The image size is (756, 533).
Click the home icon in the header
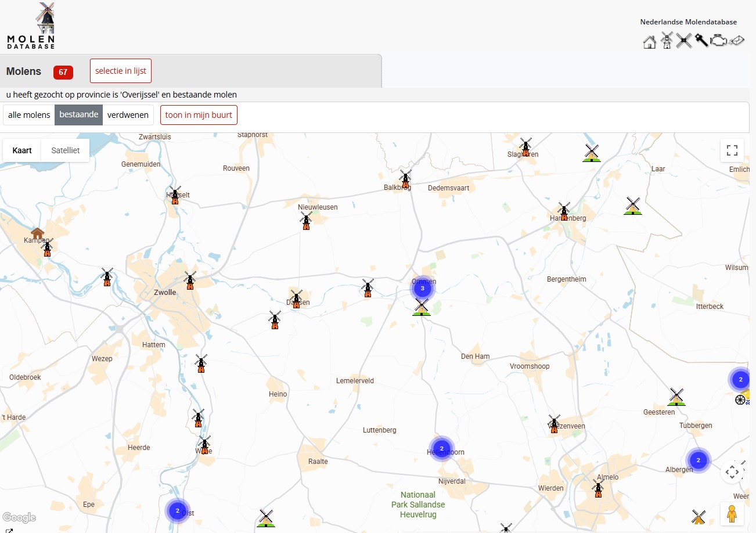tap(649, 42)
